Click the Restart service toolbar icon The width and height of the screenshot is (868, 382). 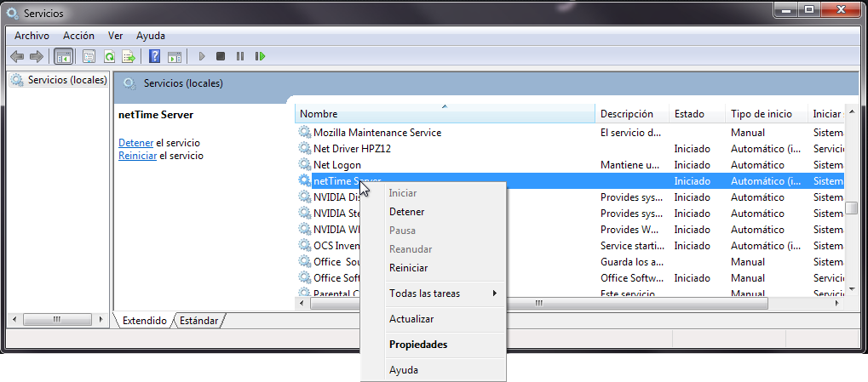click(x=260, y=56)
